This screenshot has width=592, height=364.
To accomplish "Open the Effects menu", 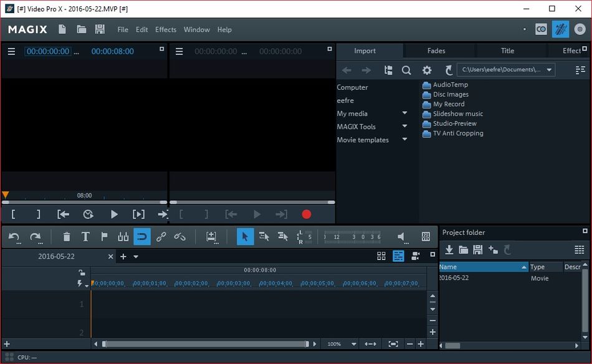I will click(x=166, y=29).
